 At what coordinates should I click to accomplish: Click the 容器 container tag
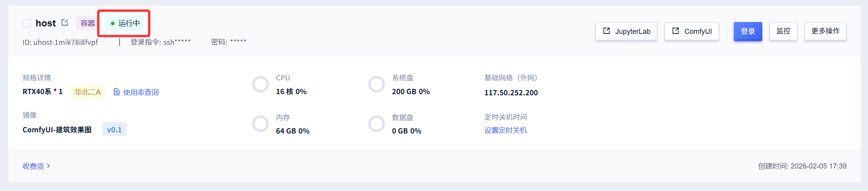87,23
